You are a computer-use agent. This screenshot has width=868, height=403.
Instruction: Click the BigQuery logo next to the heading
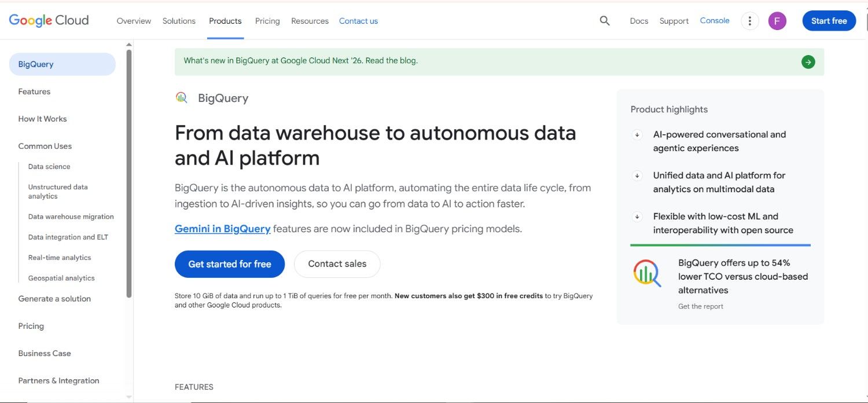[x=182, y=97]
